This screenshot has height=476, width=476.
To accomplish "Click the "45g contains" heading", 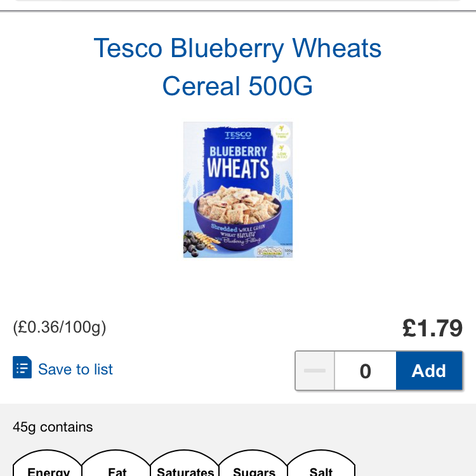I will tap(53, 427).
